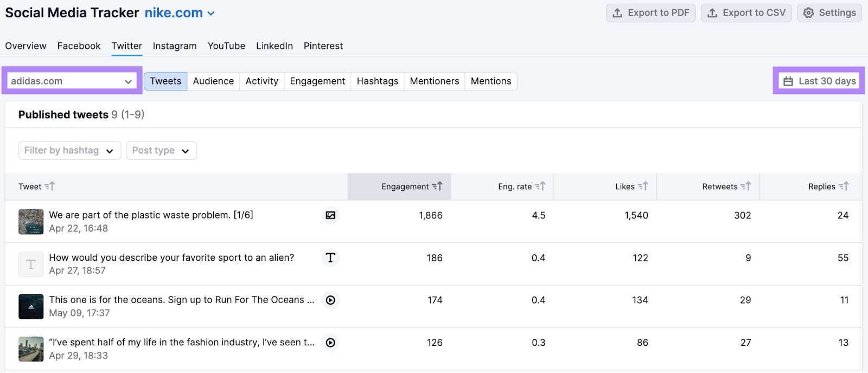This screenshot has height=373, width=868.
Task: Open thumbnail of plastic waste tweet
Action: pos(31,222)
